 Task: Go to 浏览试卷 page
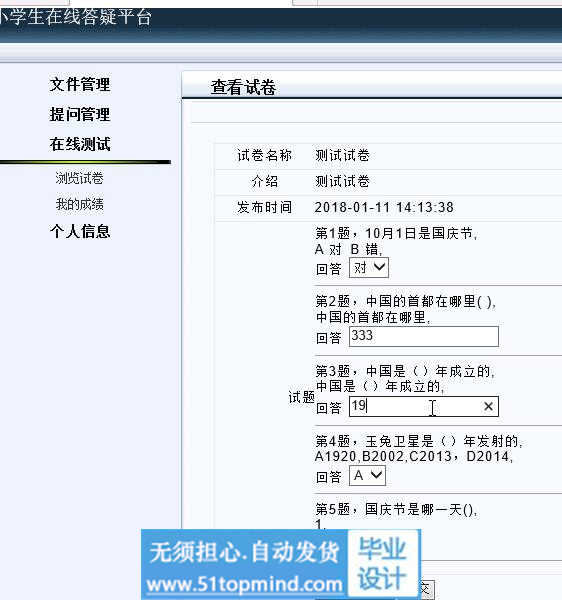point(80,178)
